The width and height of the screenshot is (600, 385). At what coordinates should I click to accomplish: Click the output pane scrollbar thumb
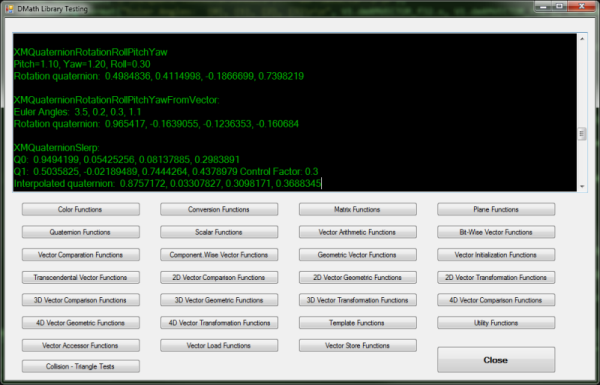[582, 134]
